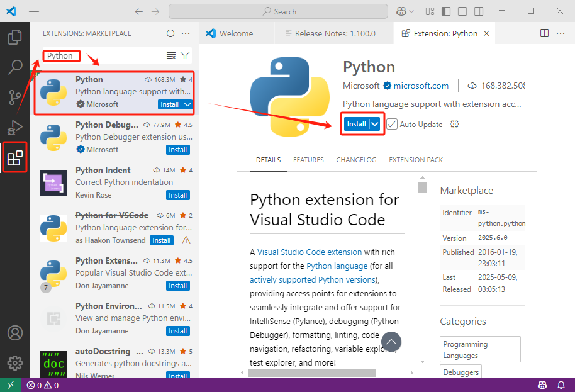Open the microsoft.com publisher link
This screenshot has height=392, width=575.
(x=421, y=86)
